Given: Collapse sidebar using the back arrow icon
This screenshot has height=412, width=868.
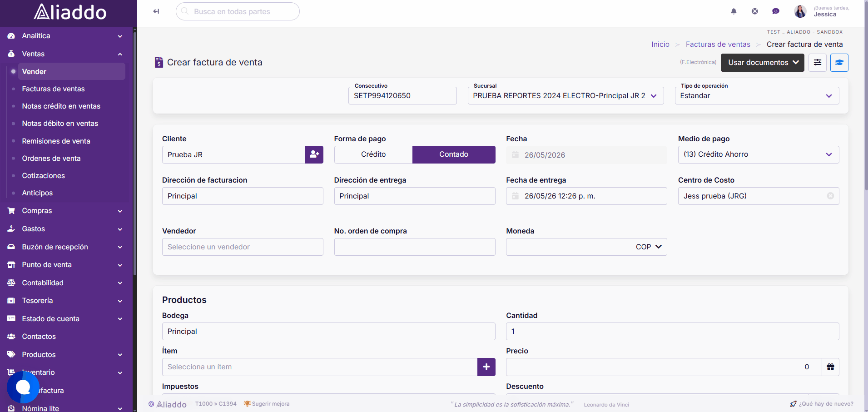Looking at the screenshot, I should pos(156,11).
